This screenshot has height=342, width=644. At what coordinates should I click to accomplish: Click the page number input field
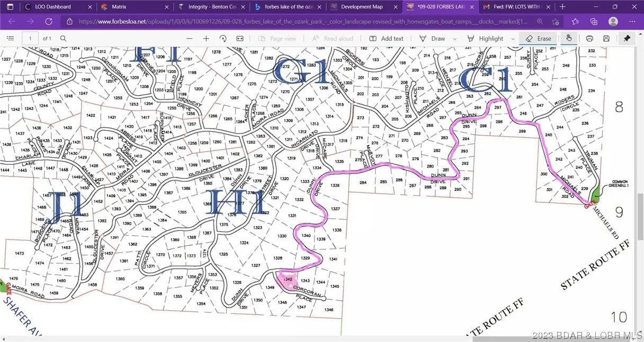pyautogui.click(x=30, y=39)
